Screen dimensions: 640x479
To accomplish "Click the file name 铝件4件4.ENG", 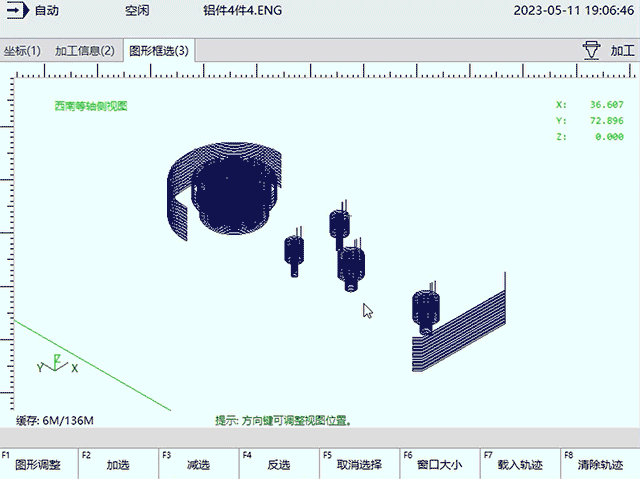I will point(242,10).
